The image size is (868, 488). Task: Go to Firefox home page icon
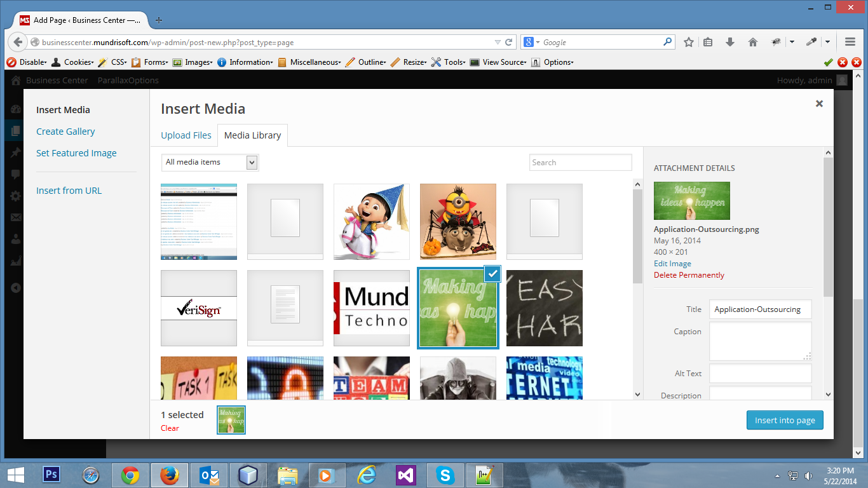[x=753, y=43]
